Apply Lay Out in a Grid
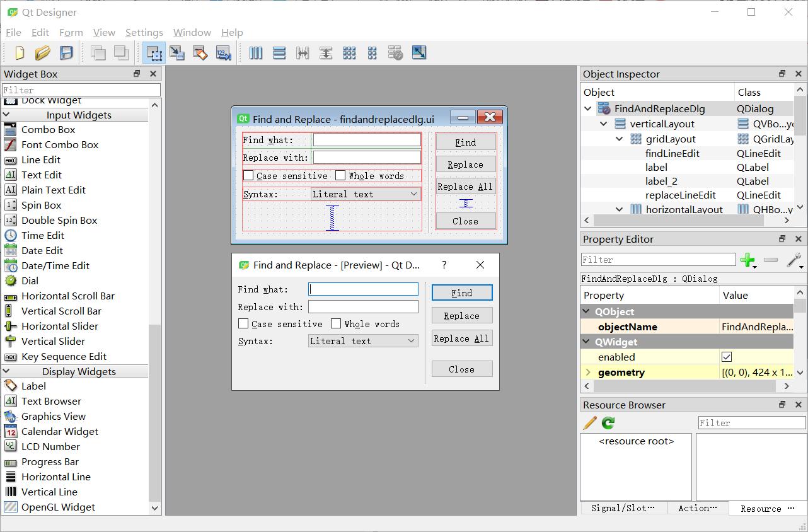The width and height of the screenshot is (808, 532). pos(349,53)
